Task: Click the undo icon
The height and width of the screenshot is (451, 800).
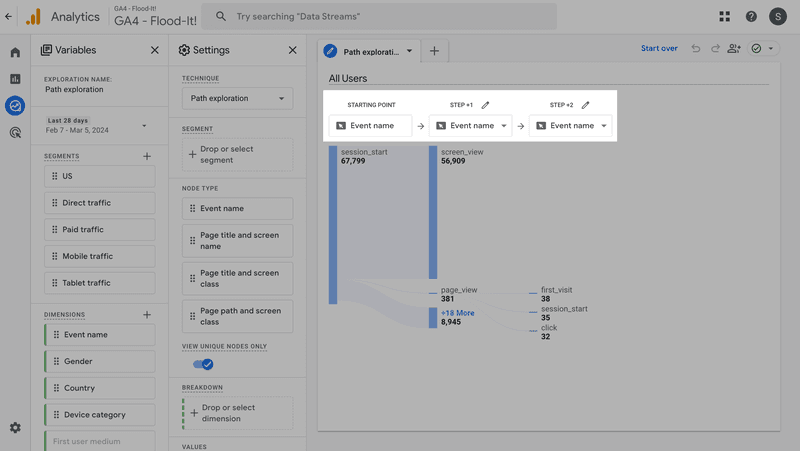Action: point(696,48)
